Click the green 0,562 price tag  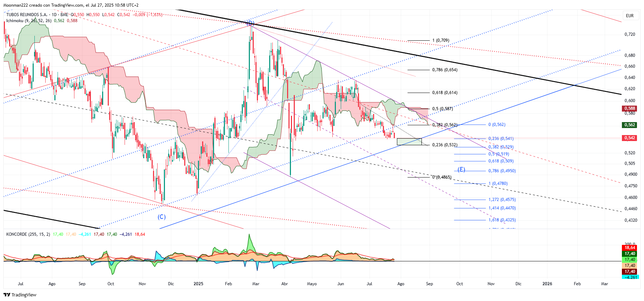coord(630,125)
